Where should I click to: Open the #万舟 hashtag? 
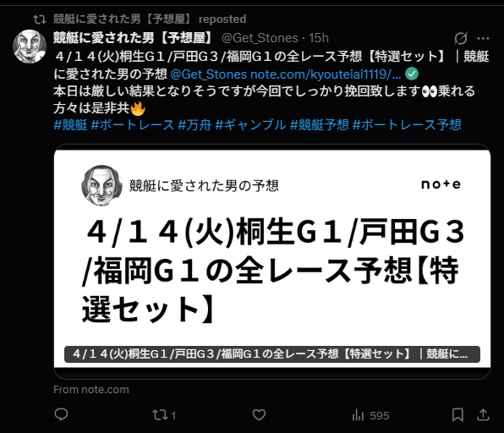coord(194,124)
